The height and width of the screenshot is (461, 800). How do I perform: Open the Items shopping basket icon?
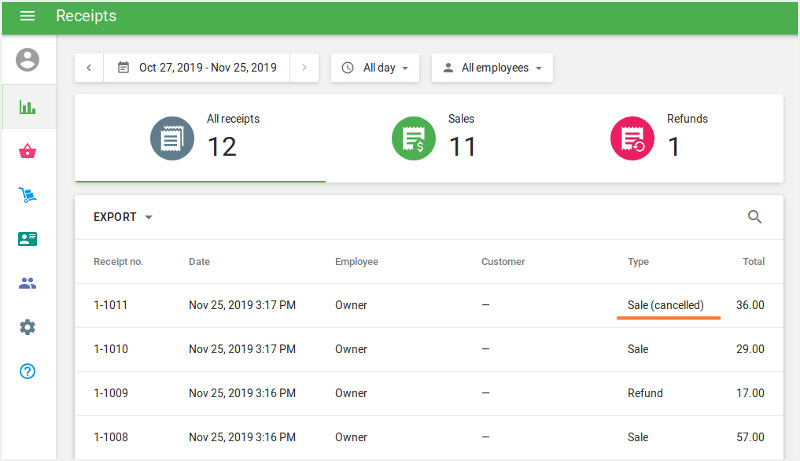28,151
